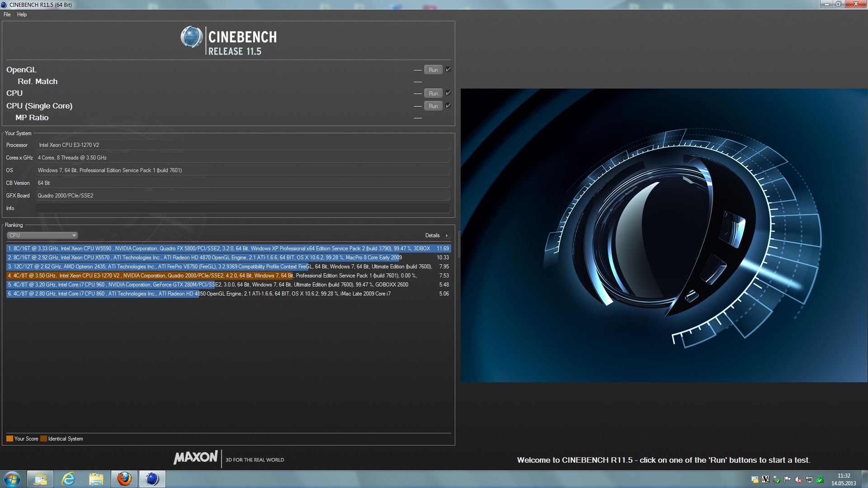Image resolution: width=868 pixels, height=488 pixels.
Task: Launch Firefox from the taskbar
Action: pos(124,479)
